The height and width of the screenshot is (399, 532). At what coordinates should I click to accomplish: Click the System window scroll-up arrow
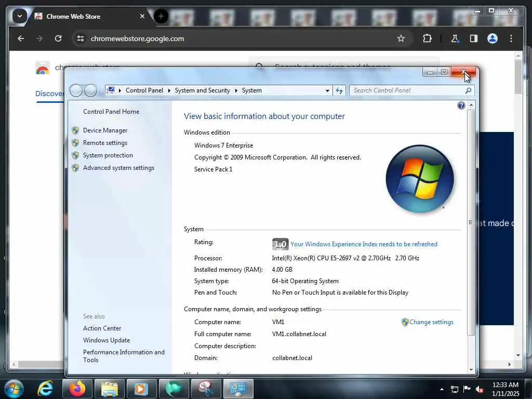coord(471,105)
